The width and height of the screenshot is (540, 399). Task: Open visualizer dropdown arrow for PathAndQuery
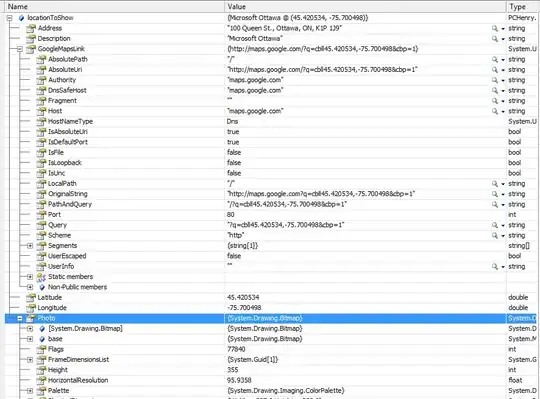point(503,204)
